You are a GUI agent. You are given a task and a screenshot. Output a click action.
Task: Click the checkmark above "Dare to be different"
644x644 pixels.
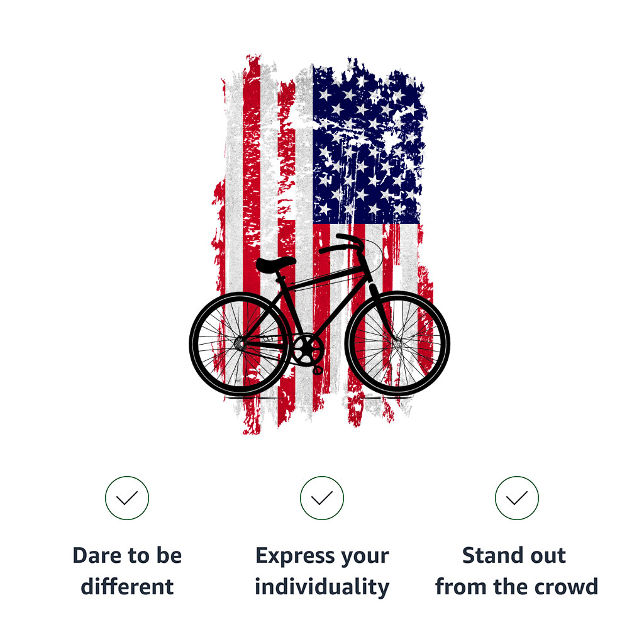click(x=127, y=498)
